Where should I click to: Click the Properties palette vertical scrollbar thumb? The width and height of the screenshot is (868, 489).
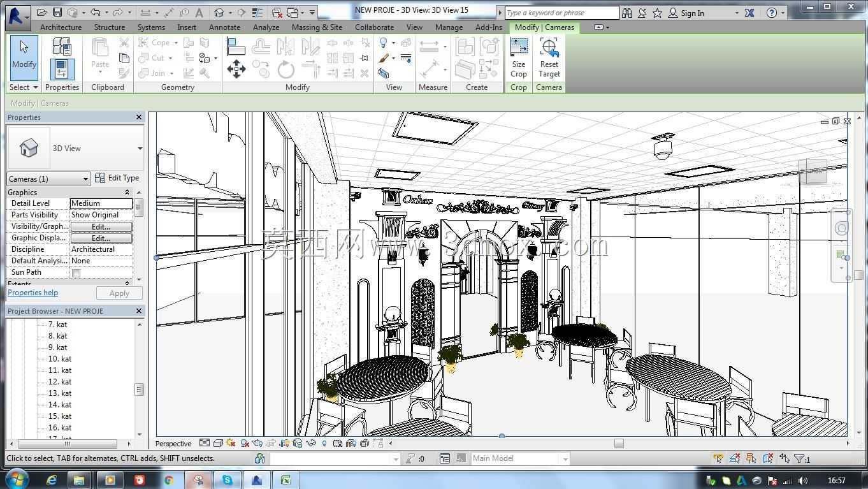pos(139,208)
